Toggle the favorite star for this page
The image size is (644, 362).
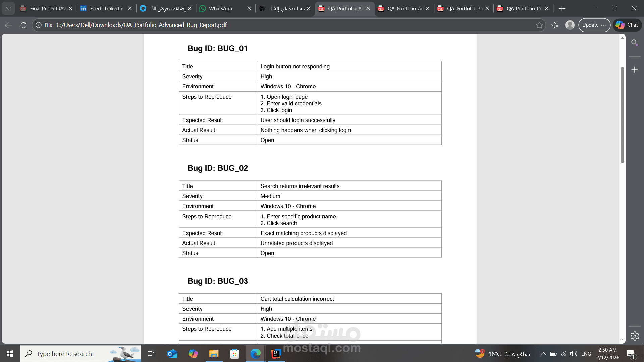pos(539,25)
